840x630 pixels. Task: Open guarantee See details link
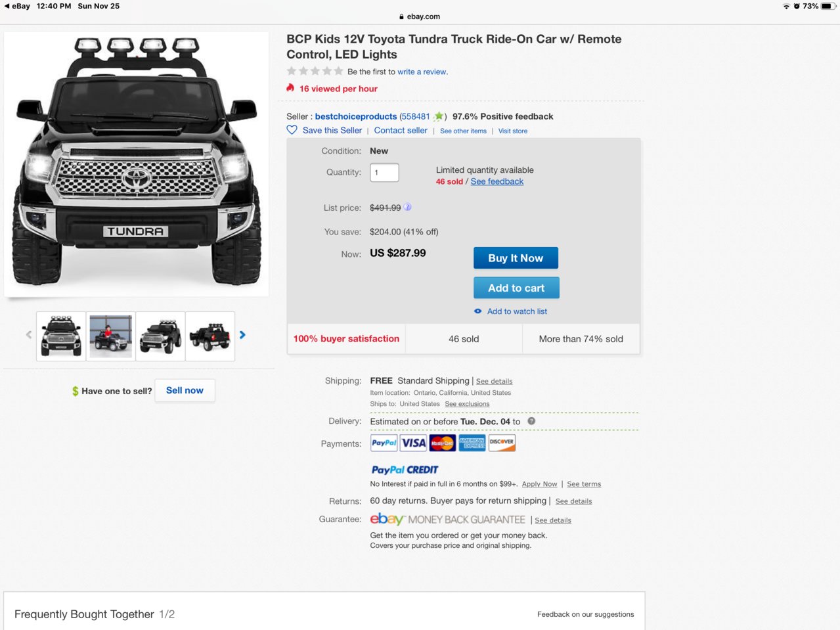click(553, 520)
